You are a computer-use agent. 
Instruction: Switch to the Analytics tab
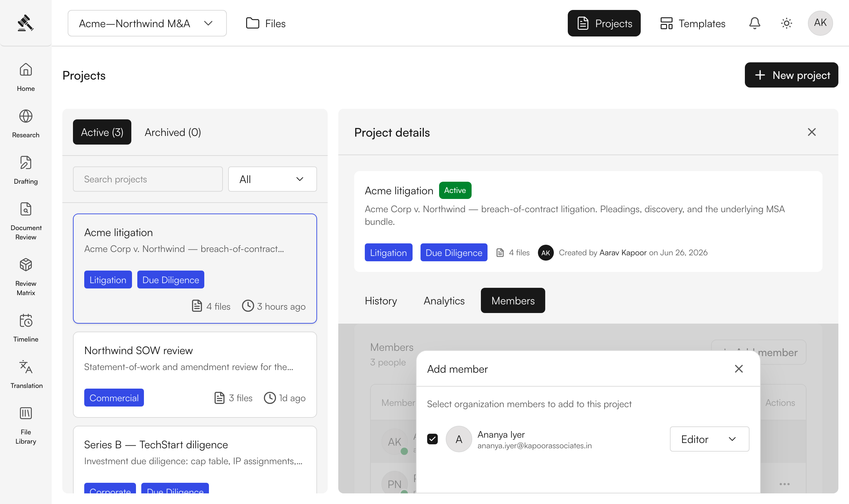coord(444,300)
